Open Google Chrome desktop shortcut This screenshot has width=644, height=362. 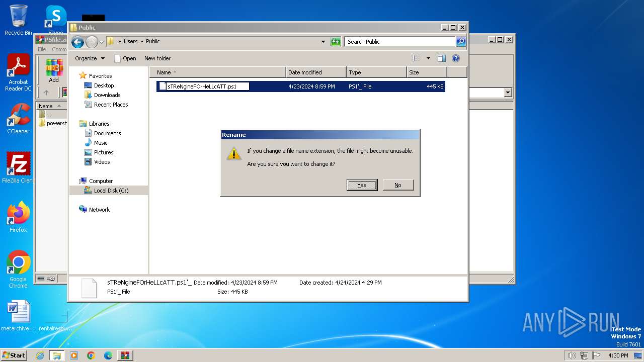click(18, 269)
